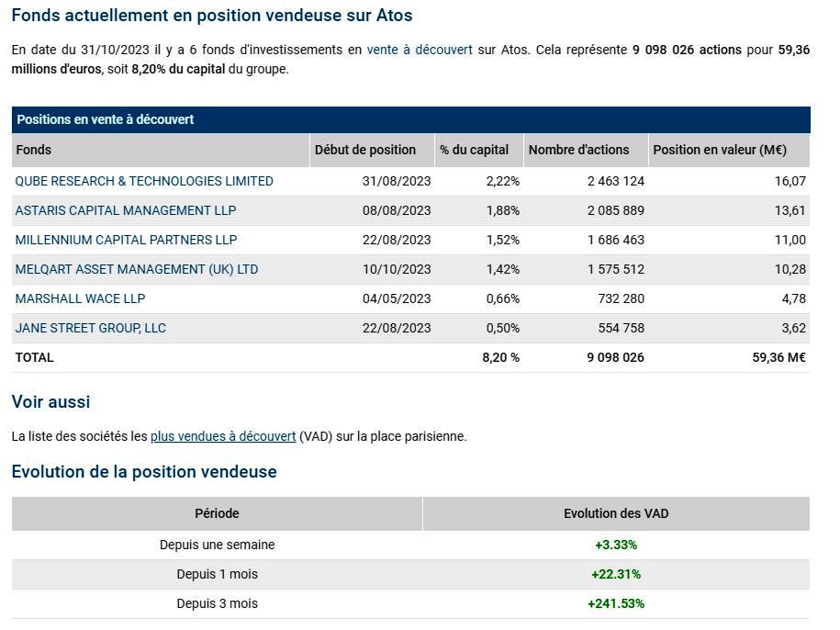This screenshot has height=630, width=840.
Task: Click the 'Depuis une semaine' row label
Action: pos(217,545)
